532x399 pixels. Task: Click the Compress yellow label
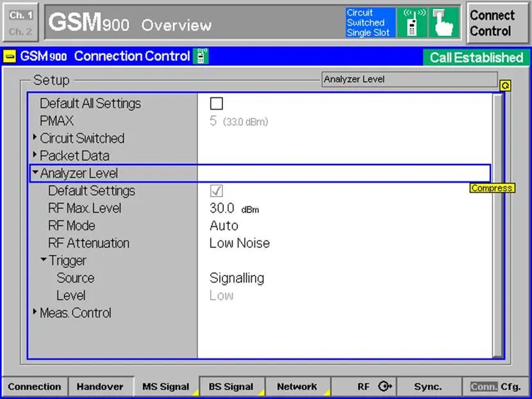pyautogui.click(x=492, y=188)
